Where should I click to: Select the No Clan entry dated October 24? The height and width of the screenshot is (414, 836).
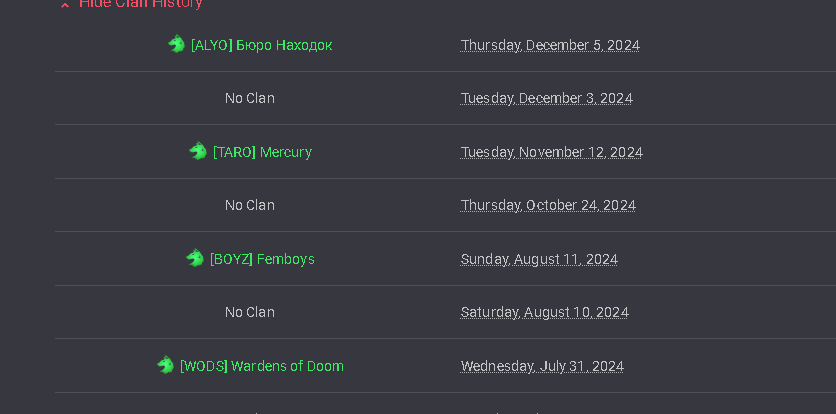(x=250, y=205)
